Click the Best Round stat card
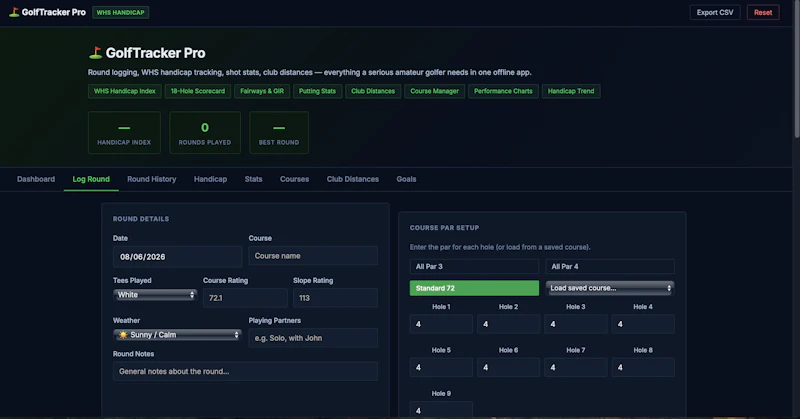800x419 pixels. 279,133
